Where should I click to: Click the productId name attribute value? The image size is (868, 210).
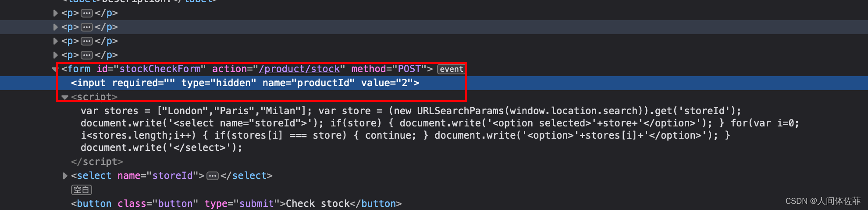click(323, 83)
